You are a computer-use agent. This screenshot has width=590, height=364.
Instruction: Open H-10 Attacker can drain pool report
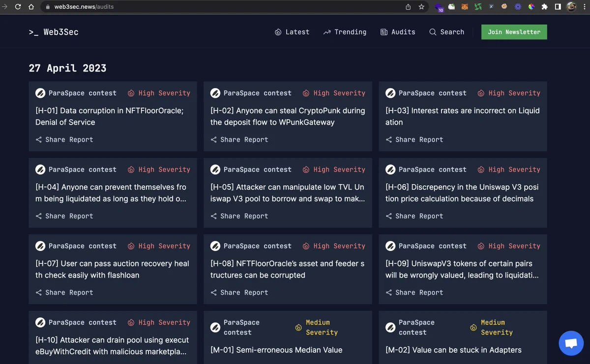[112, 346]
